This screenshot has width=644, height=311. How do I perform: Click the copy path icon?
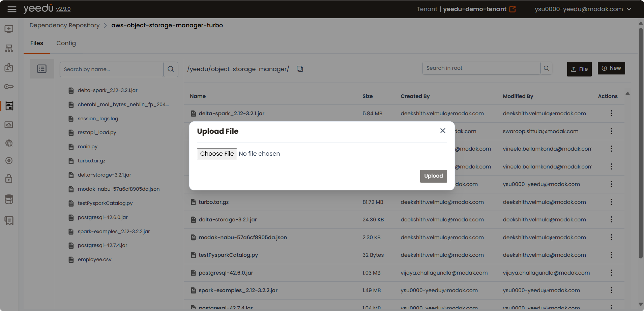pyautogui.click(x=300, y=69)
